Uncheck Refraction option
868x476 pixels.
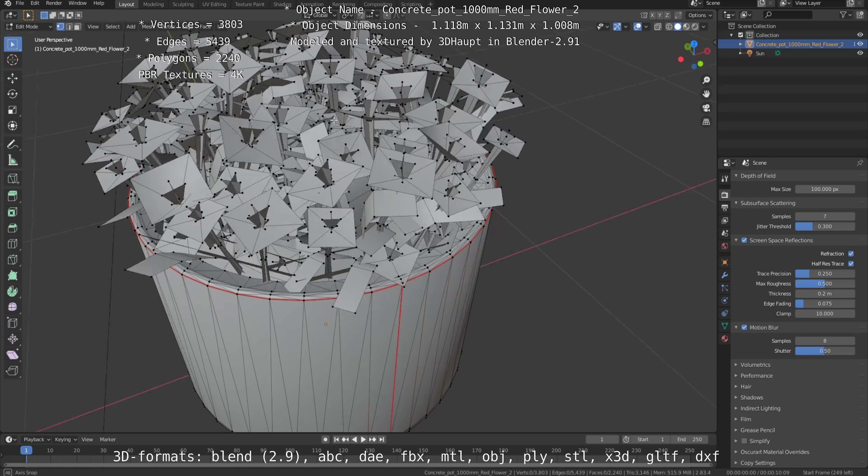[851, 254]
